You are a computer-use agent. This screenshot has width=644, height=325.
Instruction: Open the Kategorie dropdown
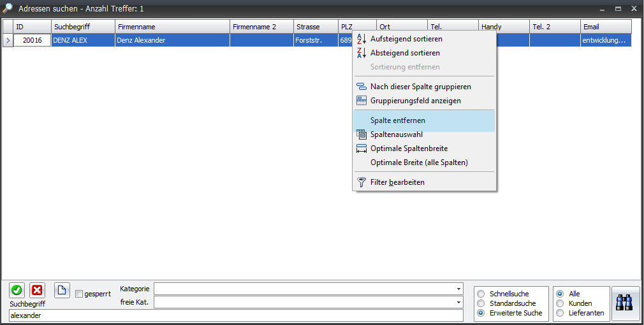(x=458, y=289)
